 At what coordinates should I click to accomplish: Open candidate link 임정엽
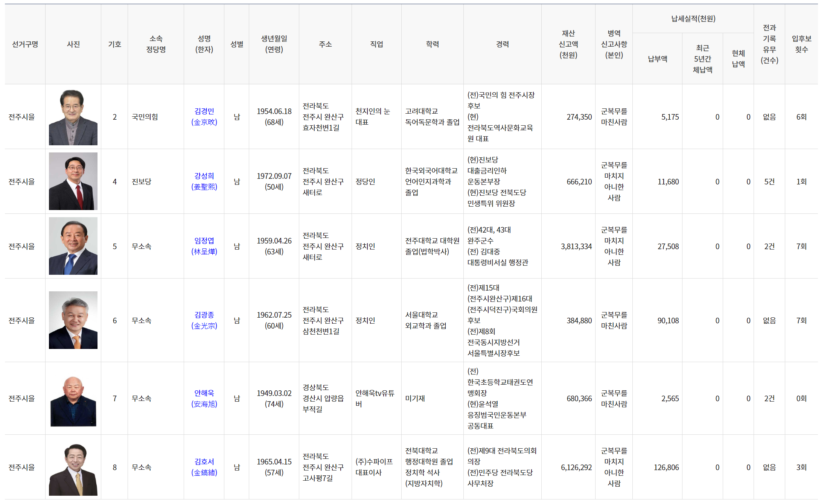(204, 241)
